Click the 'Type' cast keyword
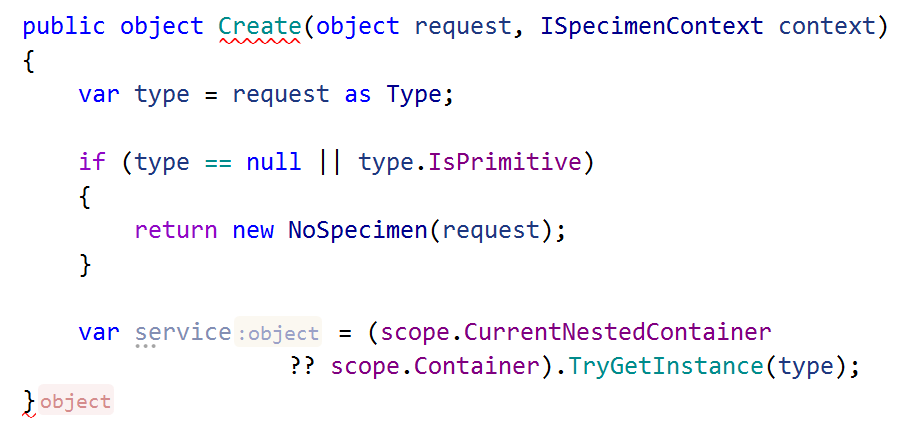908x434 pixels. click(x=413, y=94)
